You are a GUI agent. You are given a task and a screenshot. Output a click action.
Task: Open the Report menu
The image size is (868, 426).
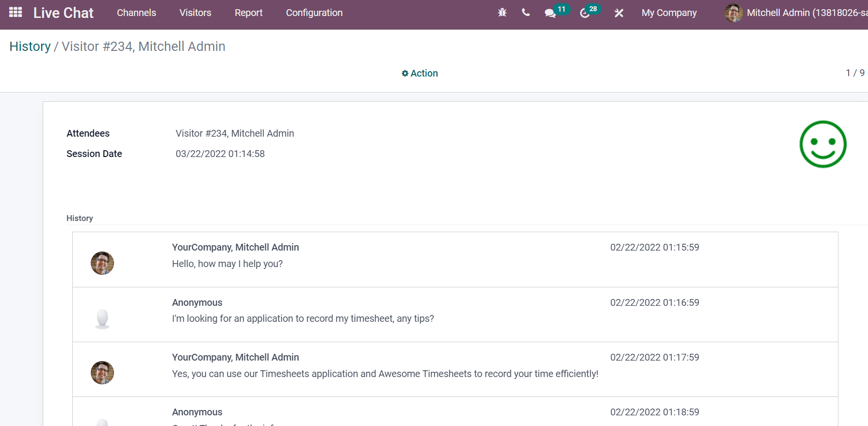(x=248, y=13)
